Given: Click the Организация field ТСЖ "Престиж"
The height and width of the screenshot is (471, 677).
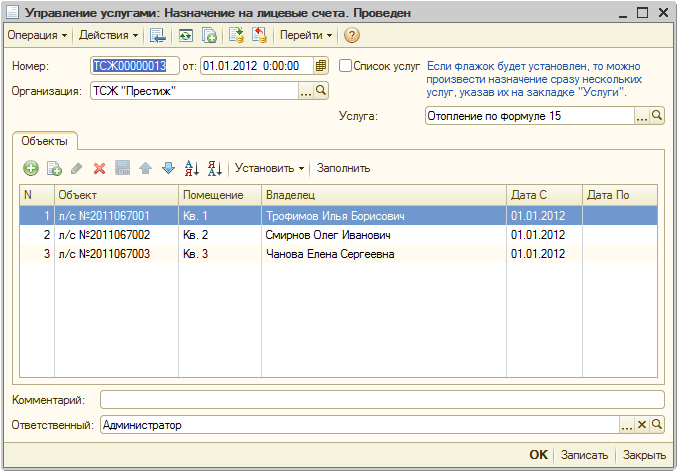Looking at the screenshot, I should pyautogui.click(x=194, y=91).
